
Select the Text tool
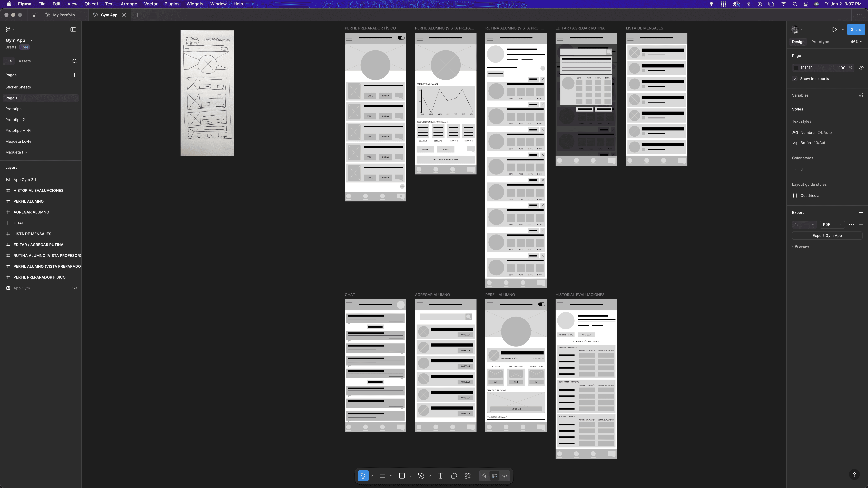pyautogui.click(x=440, y=476)
